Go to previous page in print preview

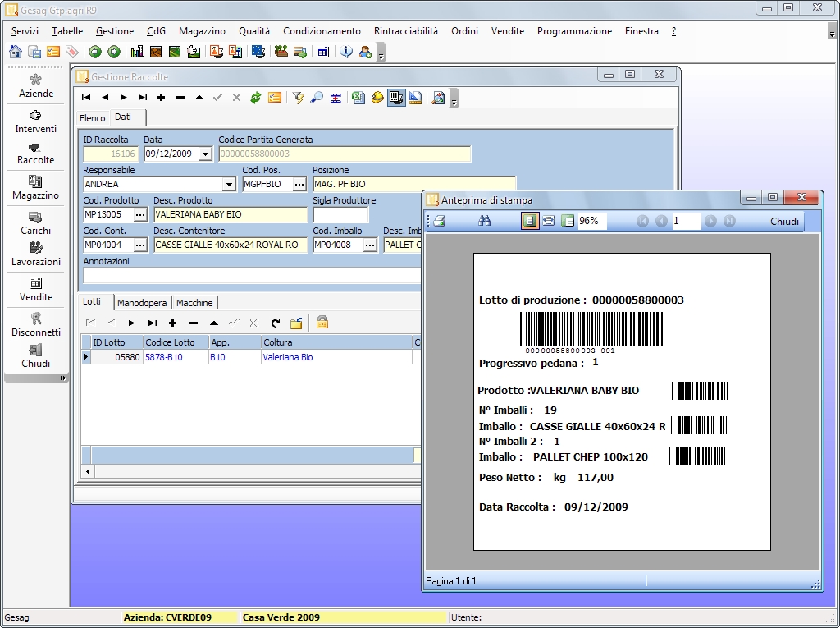pyautogui.click(x=662, y=221)
